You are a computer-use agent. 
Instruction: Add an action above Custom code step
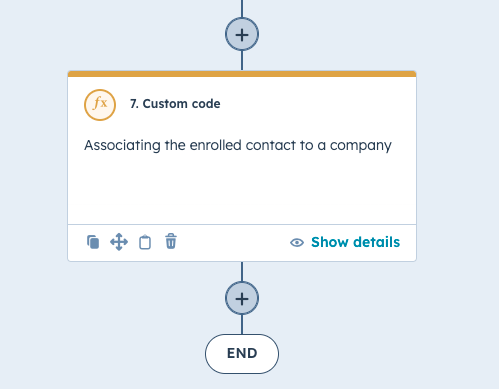click(x=242, y=34)
